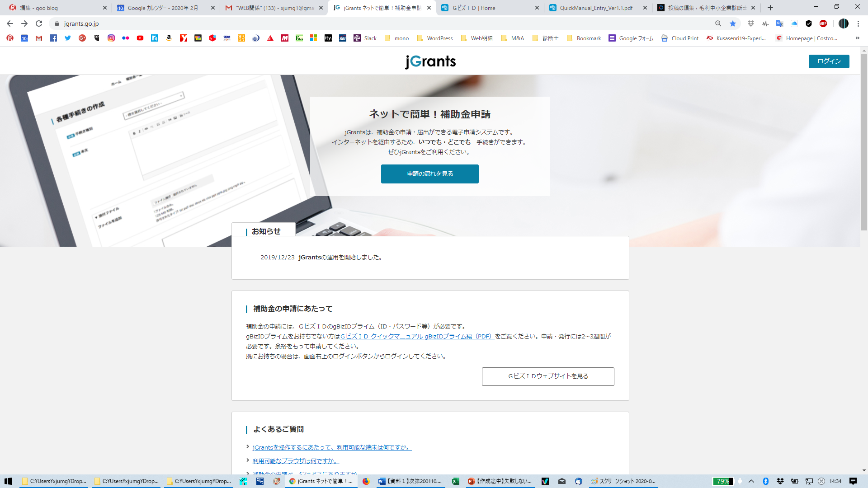868x488 pixels.
Task: Open the Slack bookmark
Action: [365, 38]
